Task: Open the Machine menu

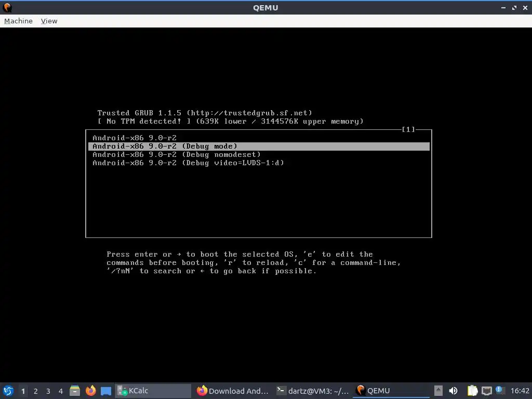Action: coord(18,21)
